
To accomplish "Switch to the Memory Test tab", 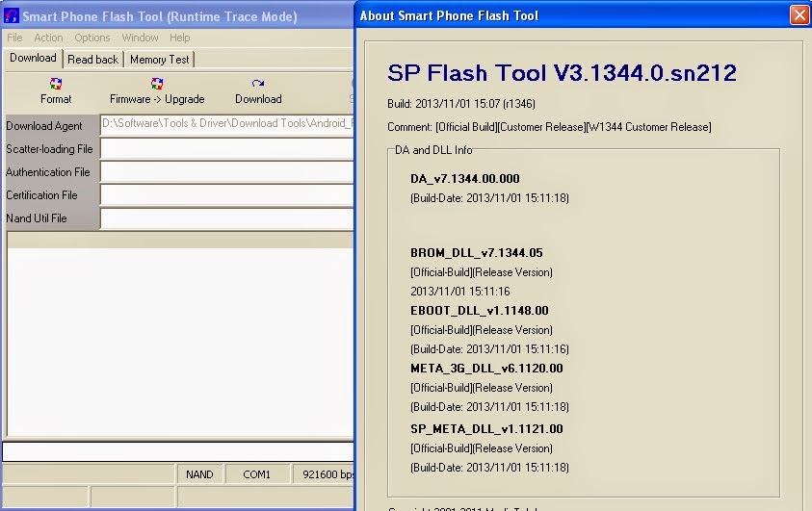I will pos(160,60).
